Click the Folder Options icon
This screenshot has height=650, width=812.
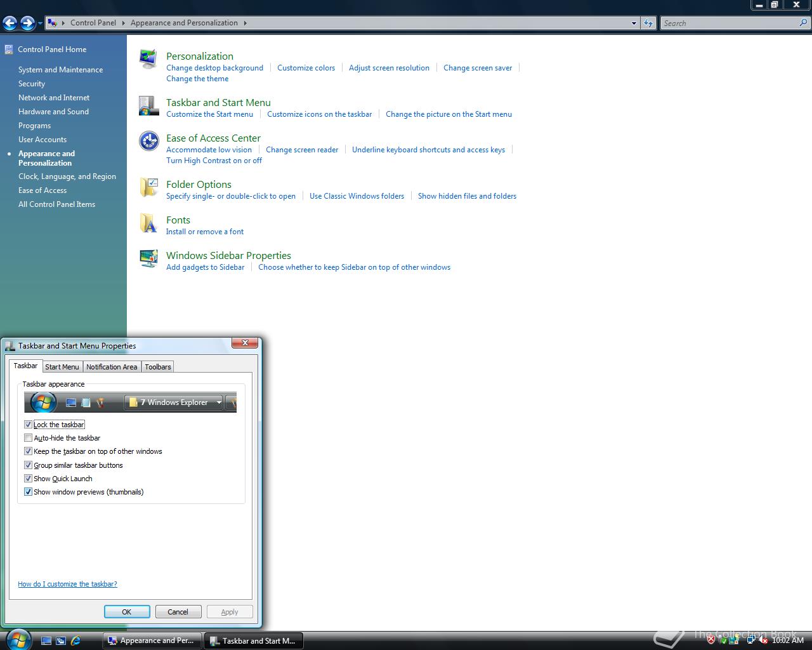coord(148,188)
